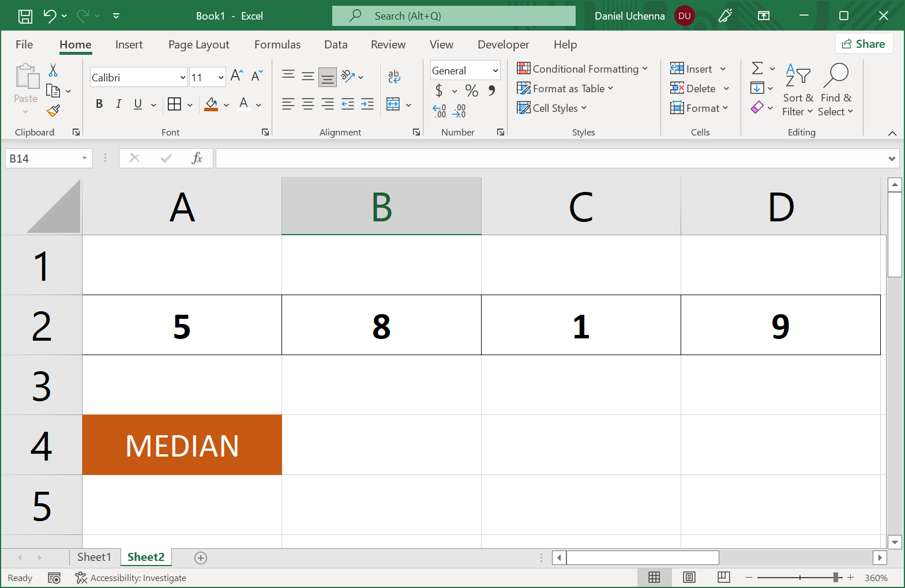This screenshot has height=588, width=905.
Task: Open the Calibri font name dropdown
Action: click(x=183, y=77)
